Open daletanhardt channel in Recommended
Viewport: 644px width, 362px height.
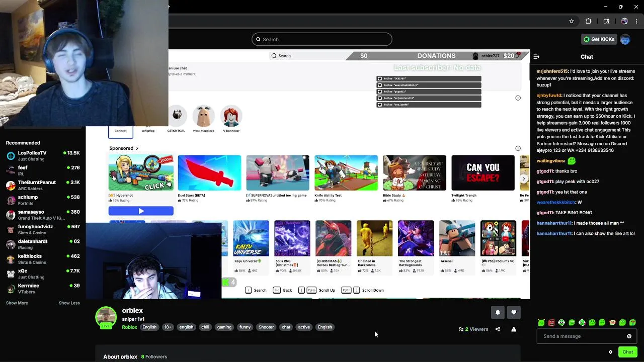tap(43, 244)
